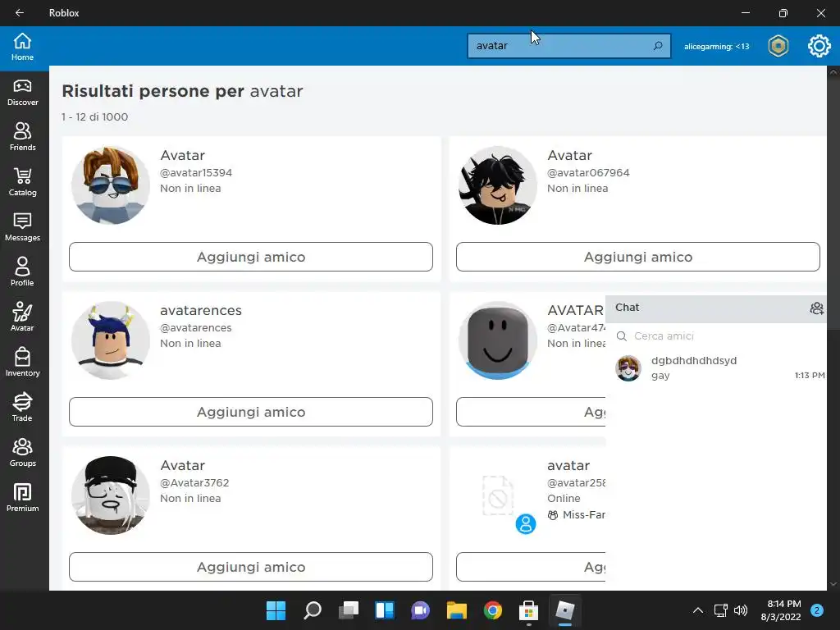
Task: Click the search box containing avatar
Action: point(569,46)
